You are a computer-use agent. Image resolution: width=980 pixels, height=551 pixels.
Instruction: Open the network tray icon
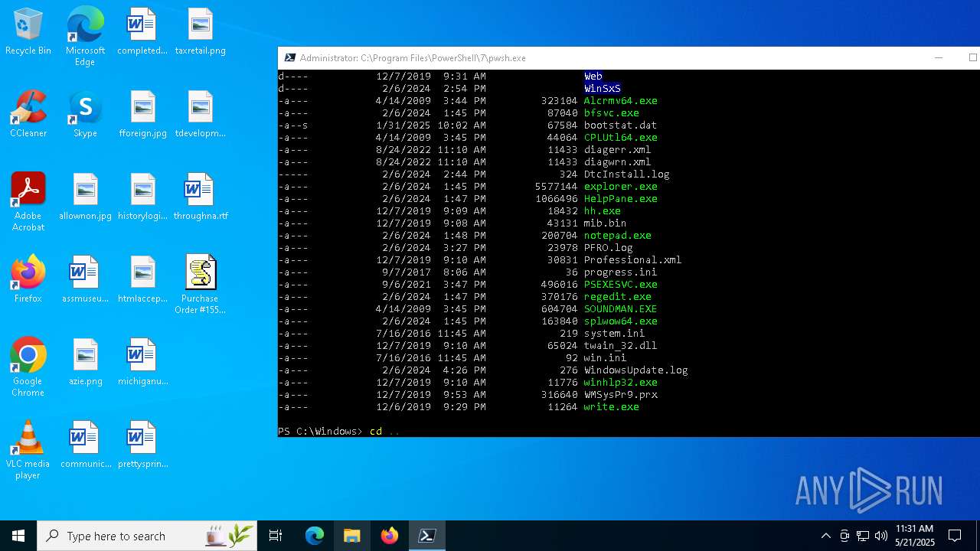[863, 536]
